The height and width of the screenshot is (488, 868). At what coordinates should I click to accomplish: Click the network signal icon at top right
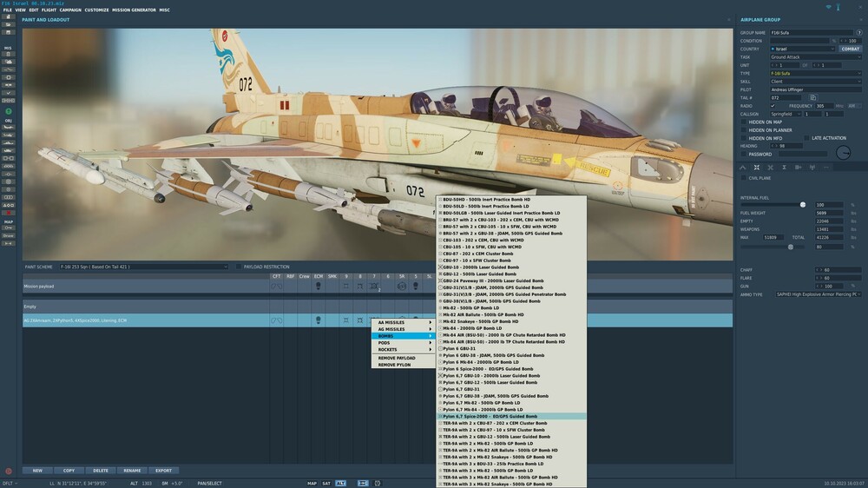pos(828,7)
